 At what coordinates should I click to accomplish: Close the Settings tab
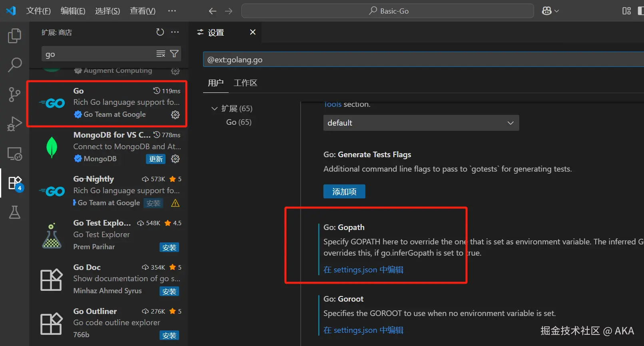point(253,32)
